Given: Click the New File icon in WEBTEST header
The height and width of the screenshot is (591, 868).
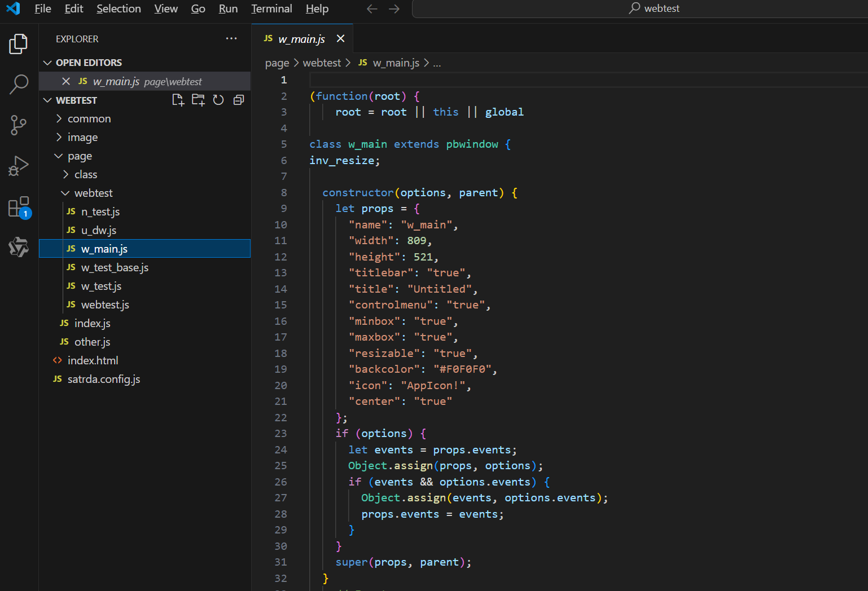Looking at the screenshot, I should tap(178, 100).
